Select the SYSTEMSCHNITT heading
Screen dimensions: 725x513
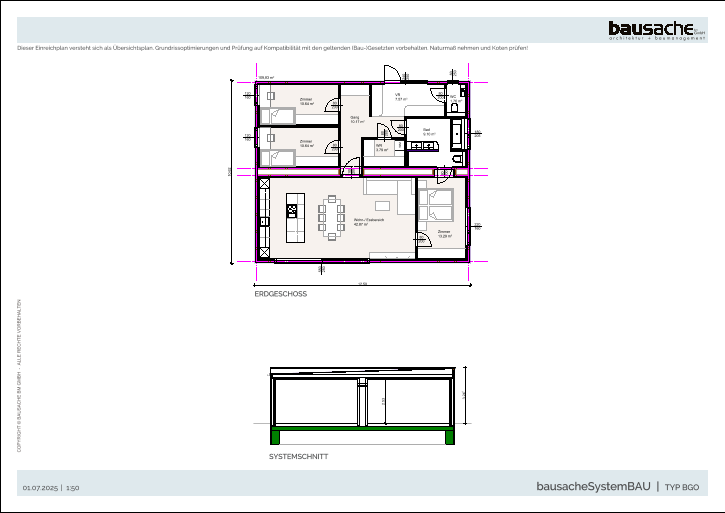click(298, 456)
